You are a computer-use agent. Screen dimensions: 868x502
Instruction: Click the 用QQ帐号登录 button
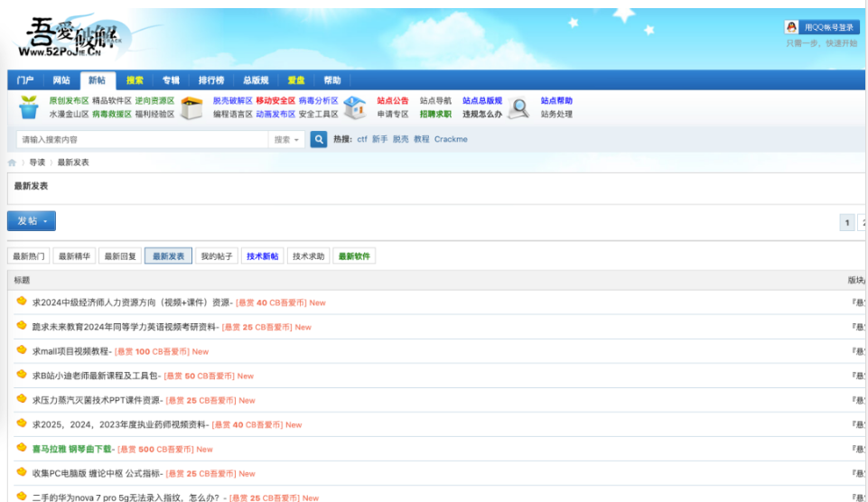(828, 28)
